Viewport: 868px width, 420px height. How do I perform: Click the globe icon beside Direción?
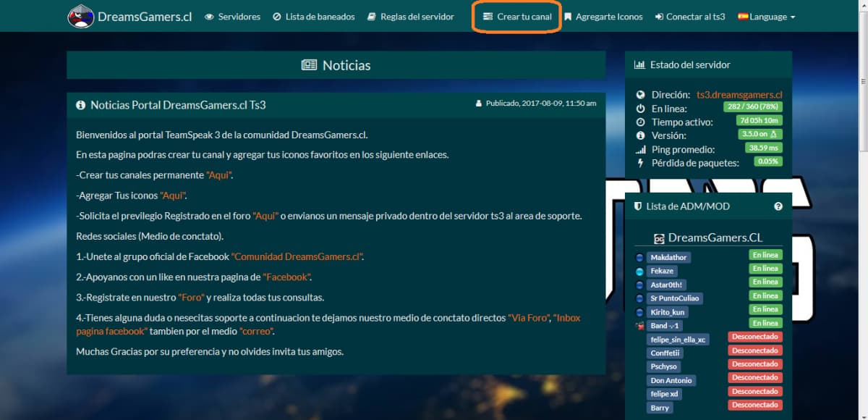[640, 95]
